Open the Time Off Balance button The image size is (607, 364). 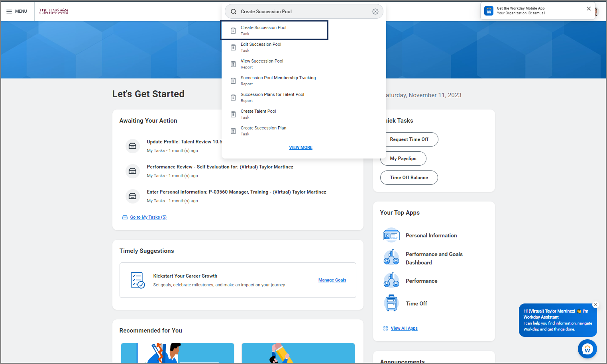[409, 178]
